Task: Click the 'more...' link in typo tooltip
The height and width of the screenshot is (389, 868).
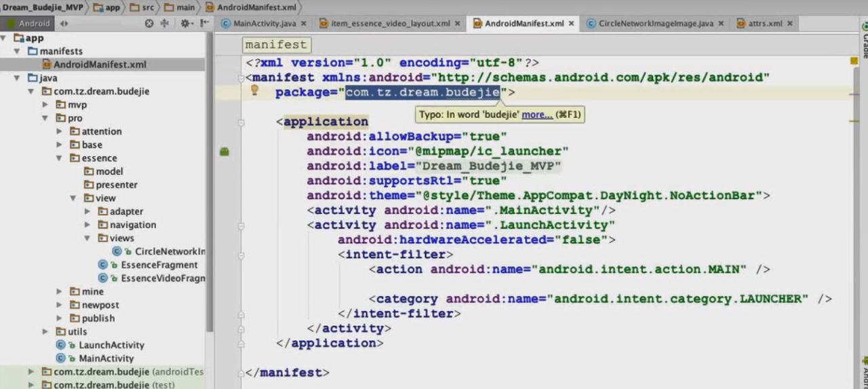Action: tap(537, 115)
